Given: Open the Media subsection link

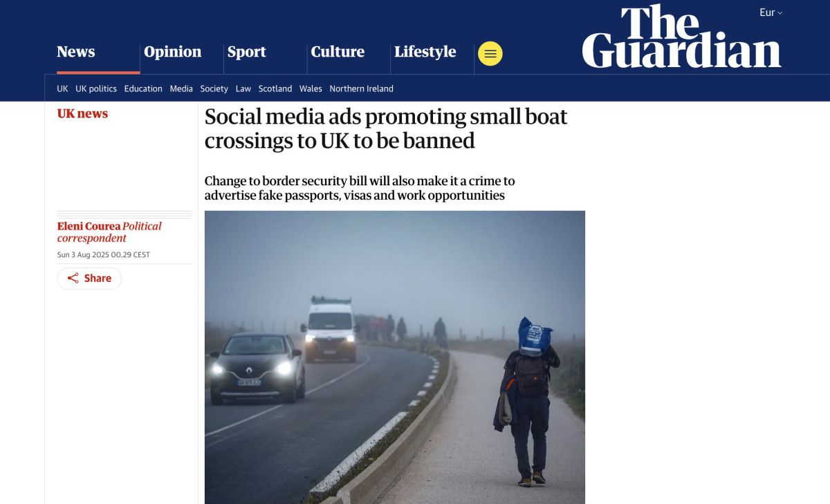Looking at the screenshot, I should (x=181, y=88).
